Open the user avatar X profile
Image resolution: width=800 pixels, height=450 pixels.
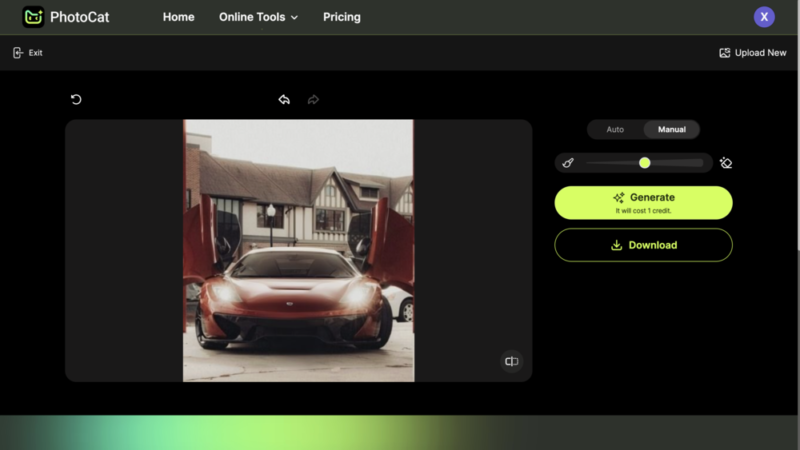tap(764, 17)
